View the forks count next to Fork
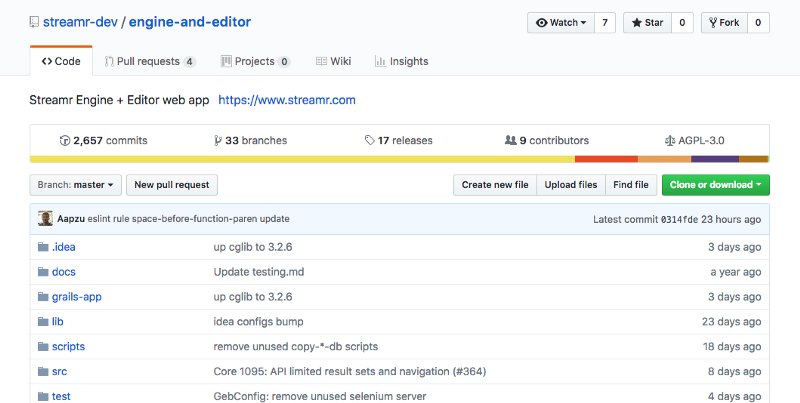The image size is (800, 403). pos(758,22)
